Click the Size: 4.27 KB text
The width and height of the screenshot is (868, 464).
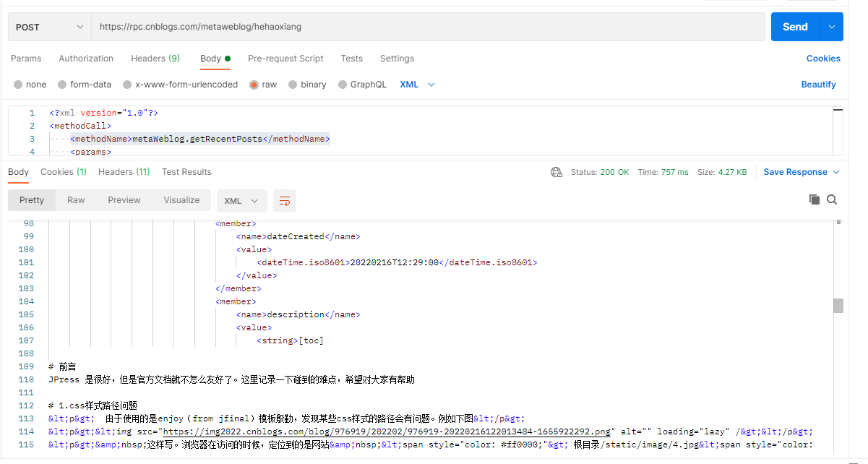click(x=722, y=172)
